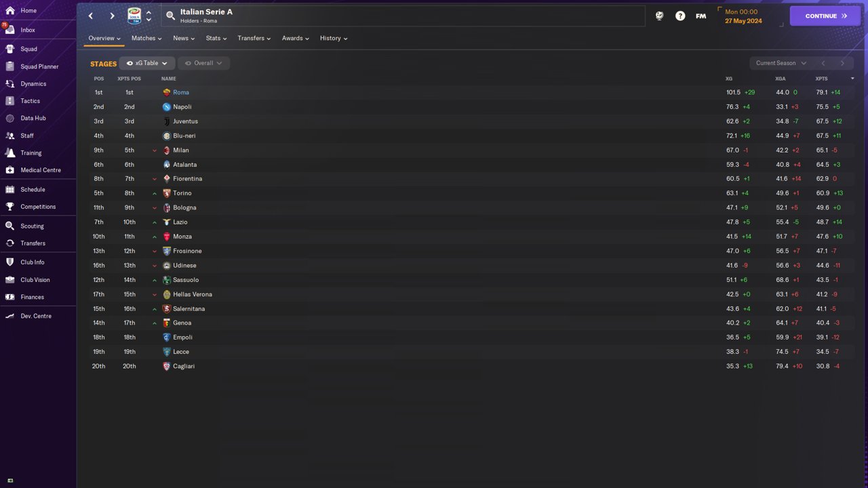Open the FM menu icon
Image resolution: width=868 pixels, height=488 pixels.
coord(701,16)
